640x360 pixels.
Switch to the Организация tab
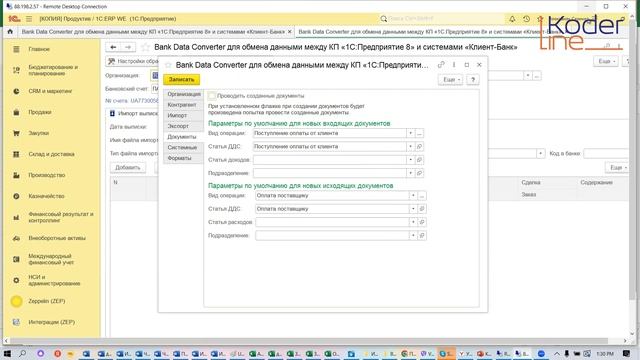[184, 94]
